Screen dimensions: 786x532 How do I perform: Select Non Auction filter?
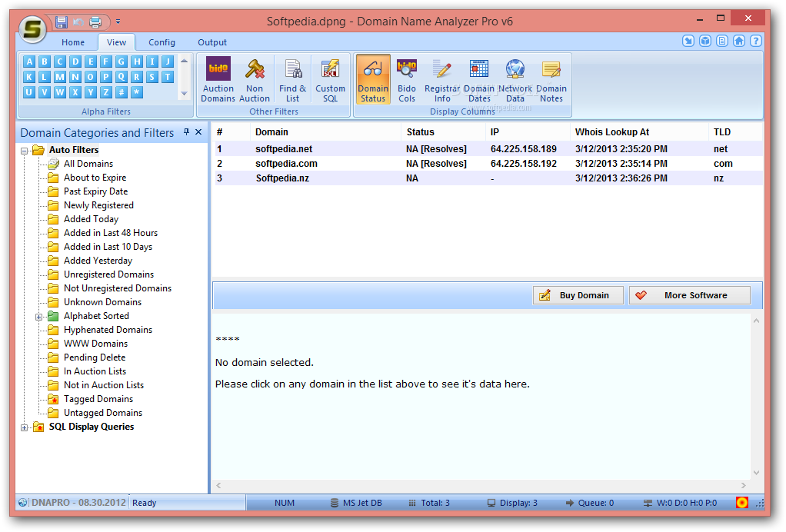[254, 79]
